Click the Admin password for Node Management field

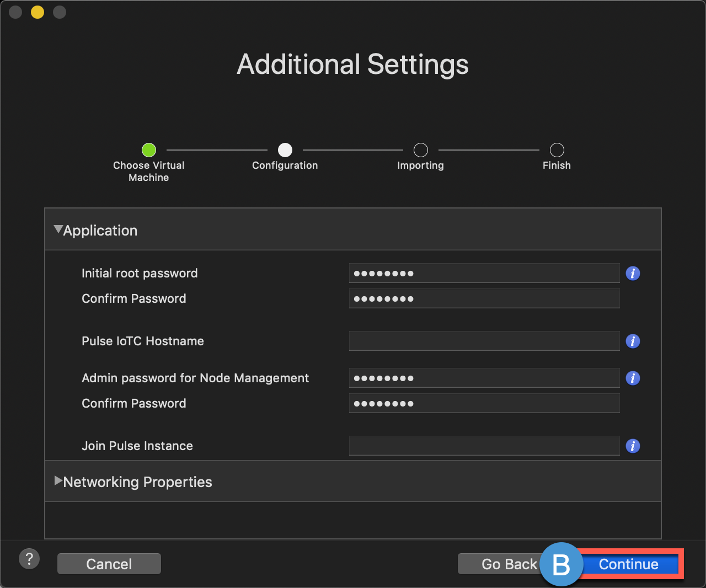484,378
